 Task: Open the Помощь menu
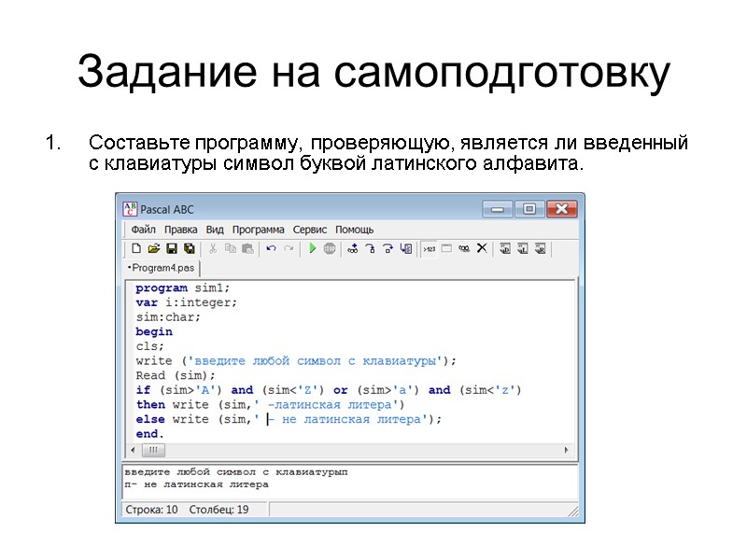[x=355, y=230]
